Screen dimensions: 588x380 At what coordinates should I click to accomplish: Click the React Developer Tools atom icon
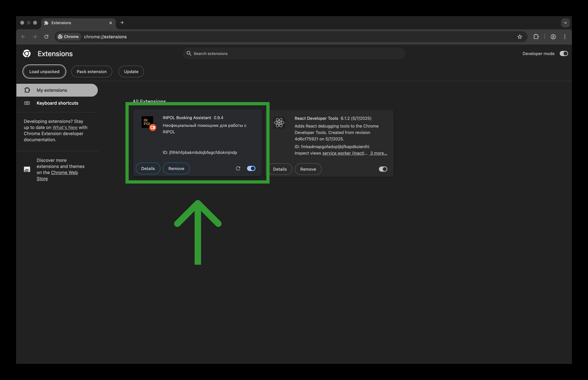pos(279,122)
